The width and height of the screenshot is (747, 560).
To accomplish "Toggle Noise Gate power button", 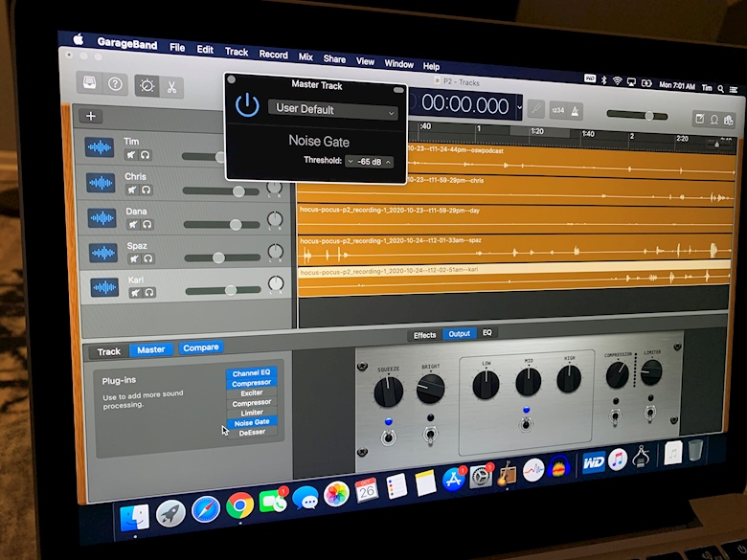I will coord(247,105).
